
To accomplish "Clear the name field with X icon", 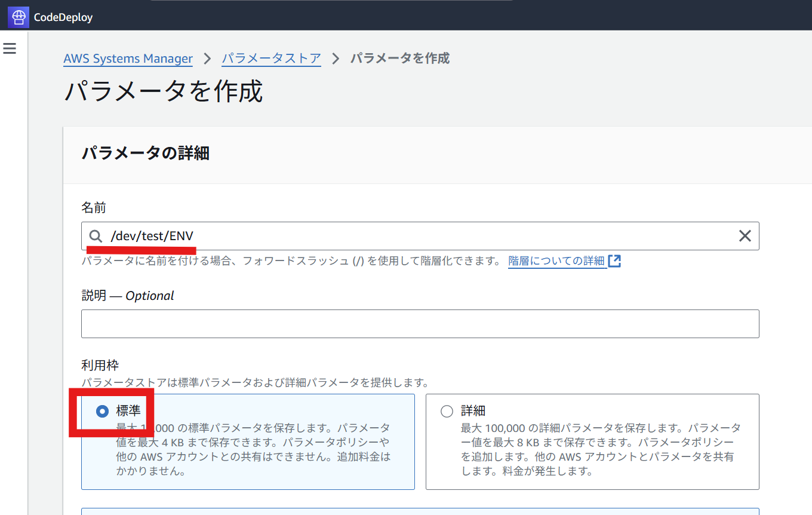I will pyautogui.click(x=745, y=236).
